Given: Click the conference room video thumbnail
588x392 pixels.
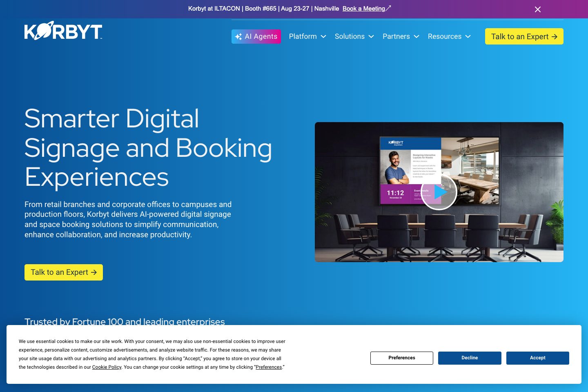Looking at the screenshot, I should [x=439, y=192].
